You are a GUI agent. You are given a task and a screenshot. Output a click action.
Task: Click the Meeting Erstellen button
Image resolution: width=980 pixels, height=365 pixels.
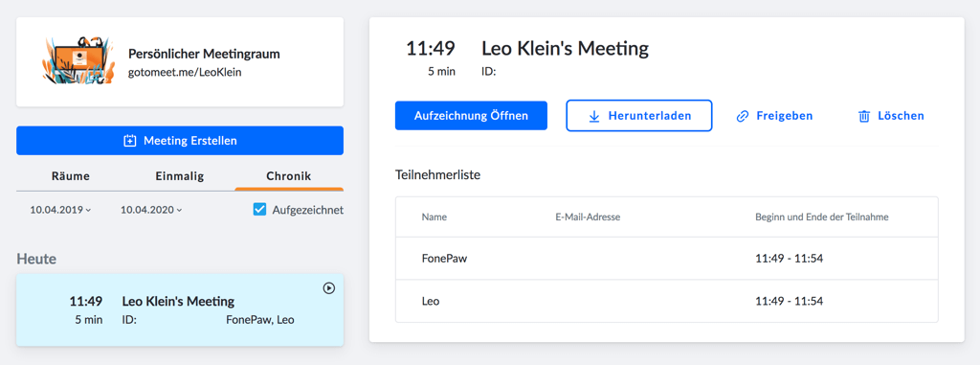[180, 141]
